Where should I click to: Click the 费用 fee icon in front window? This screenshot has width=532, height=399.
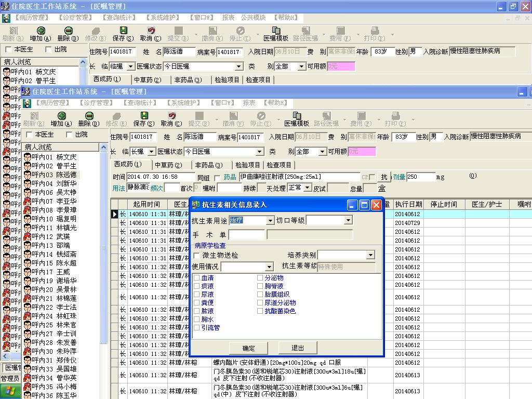[x=362, y=116]
